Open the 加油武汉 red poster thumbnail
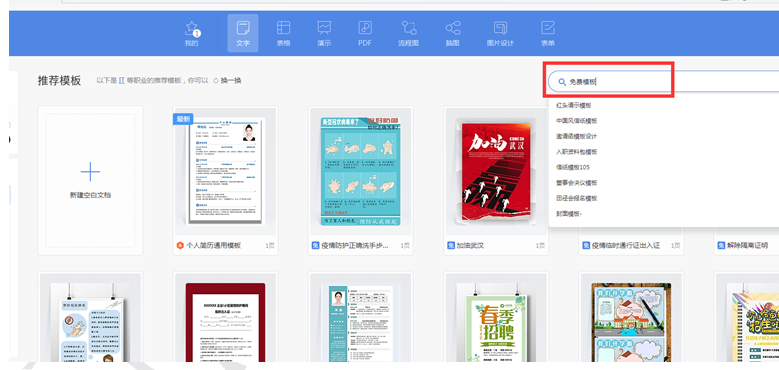 pyautogui.click(x=496, y=171)
